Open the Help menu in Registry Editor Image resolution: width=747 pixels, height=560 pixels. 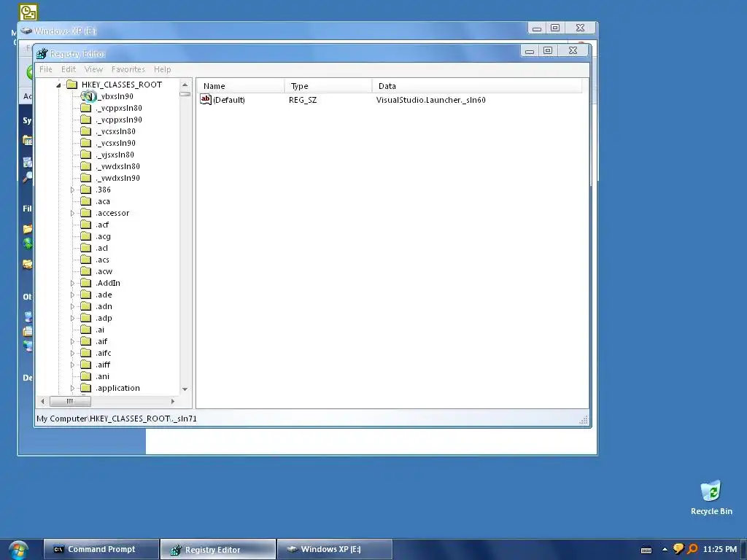163,69
